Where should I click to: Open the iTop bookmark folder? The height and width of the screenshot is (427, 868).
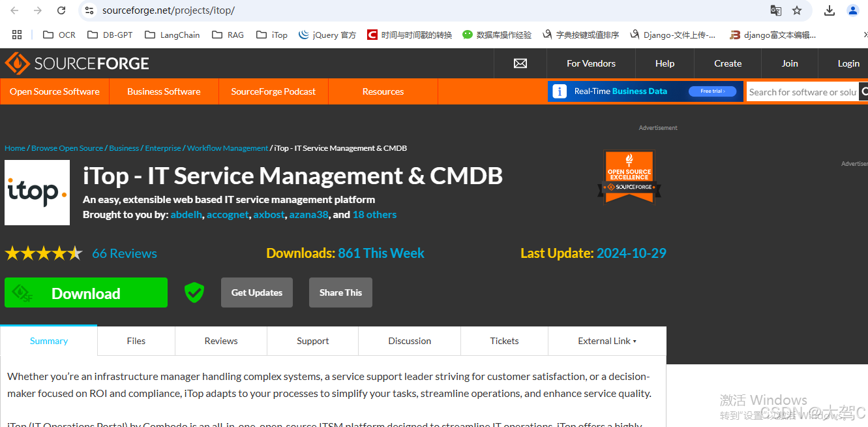pyautogui.click(x=272, y=35)
